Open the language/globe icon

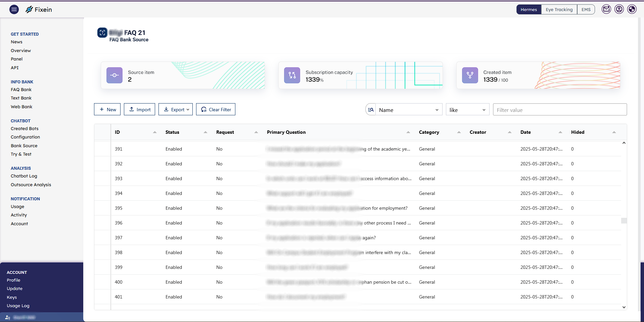pyautogui.click(x=632, y=9)
